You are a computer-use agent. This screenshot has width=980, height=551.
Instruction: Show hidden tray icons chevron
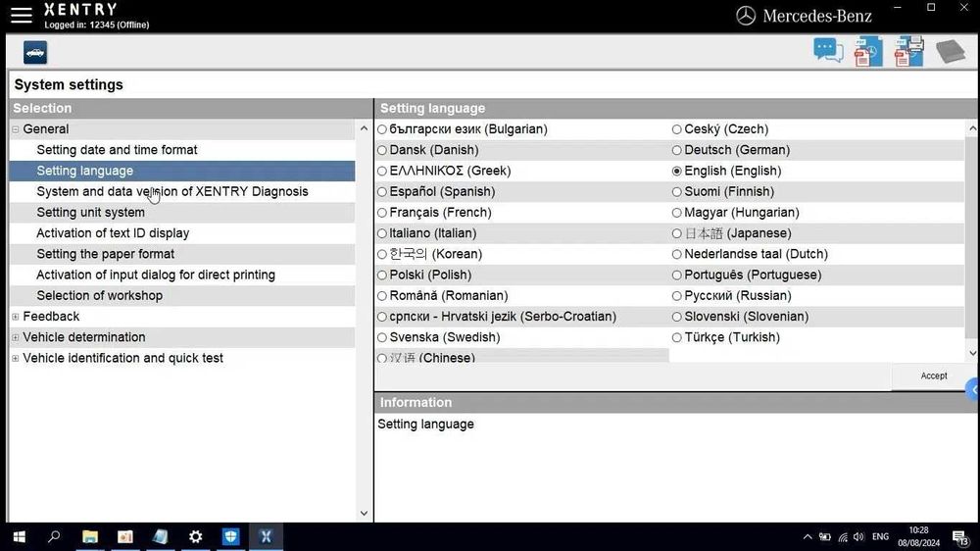(x=808, y=536)
